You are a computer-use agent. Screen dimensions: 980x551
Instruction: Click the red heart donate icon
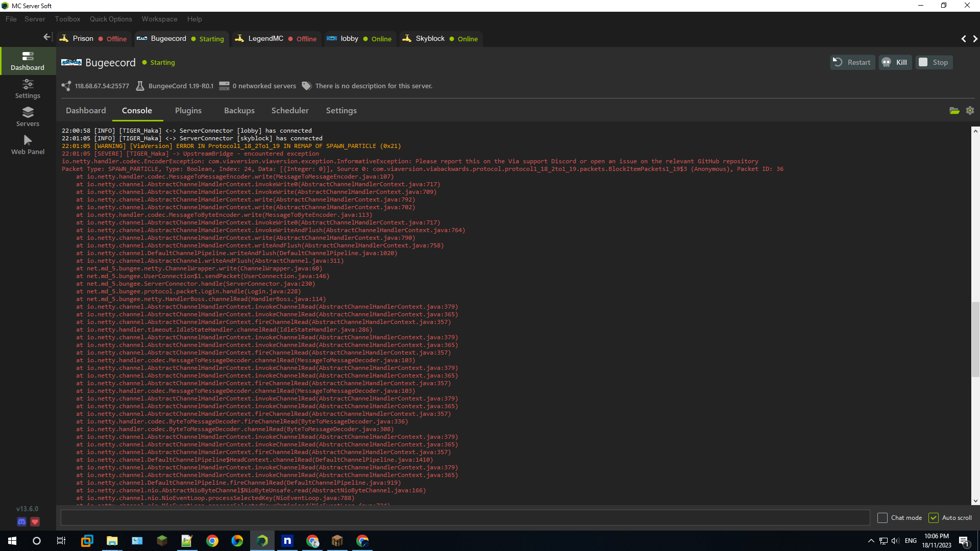35,521
